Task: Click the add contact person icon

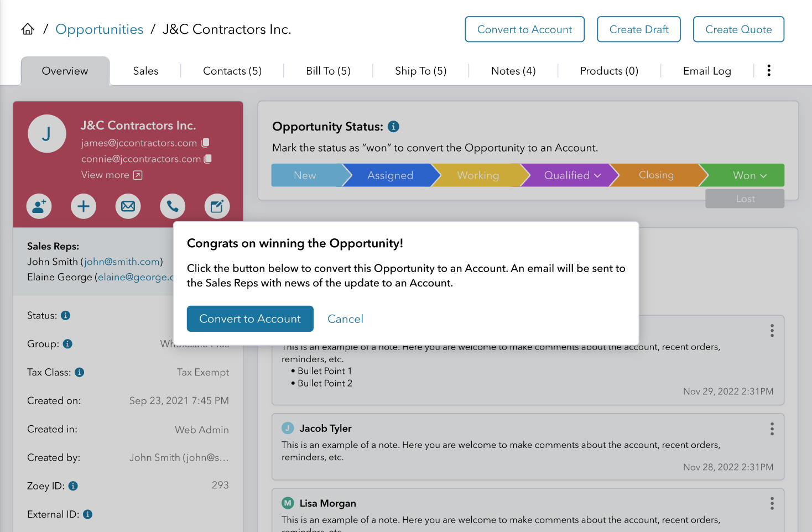Action: [x=39, y=206]
